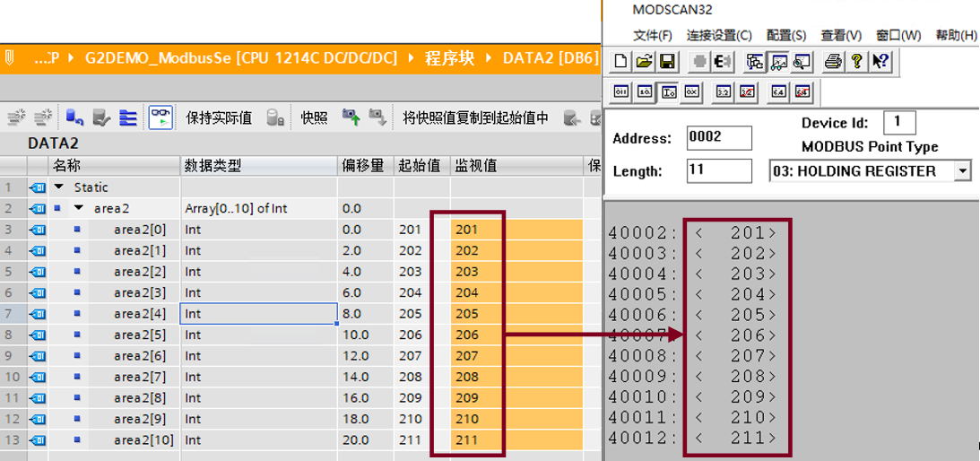
Task: Click the New document icon in ModScan32
Action: click(x=621, y=61)
